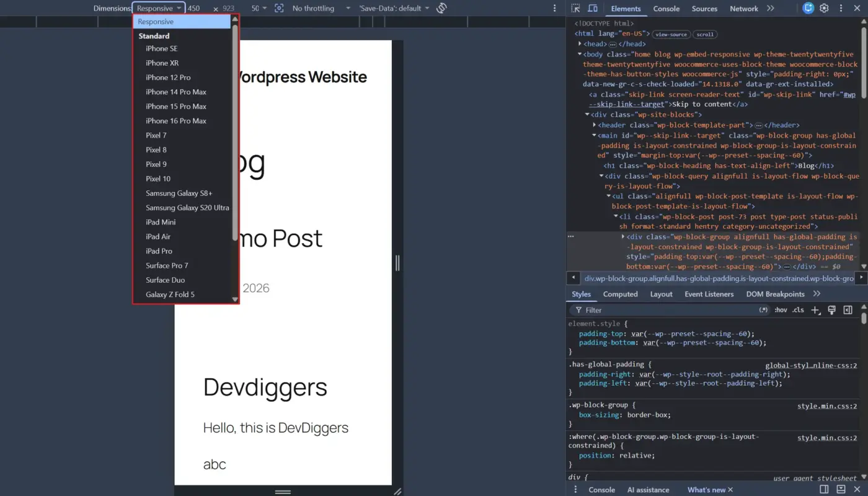Open the AI assistance badge icon in DevTools toolbar
868x496 pixels.
click(x=808, y=8)
